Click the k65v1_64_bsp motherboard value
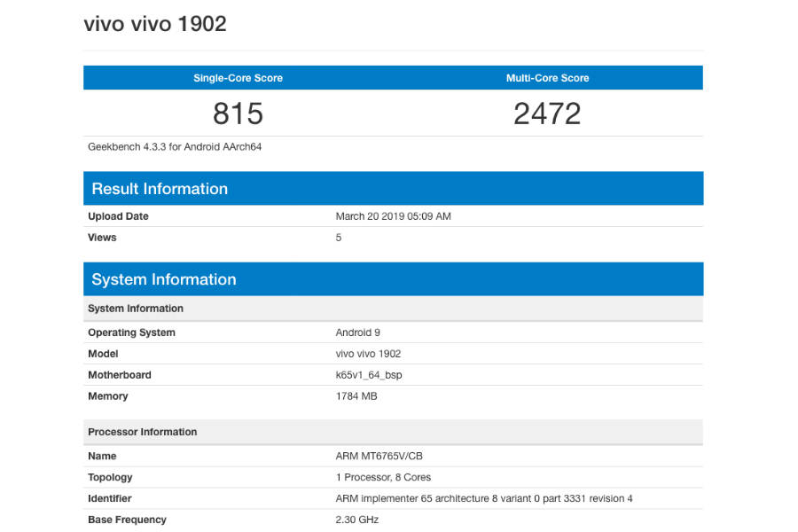Viewport: 798px width, 532px height. [367, 374]
